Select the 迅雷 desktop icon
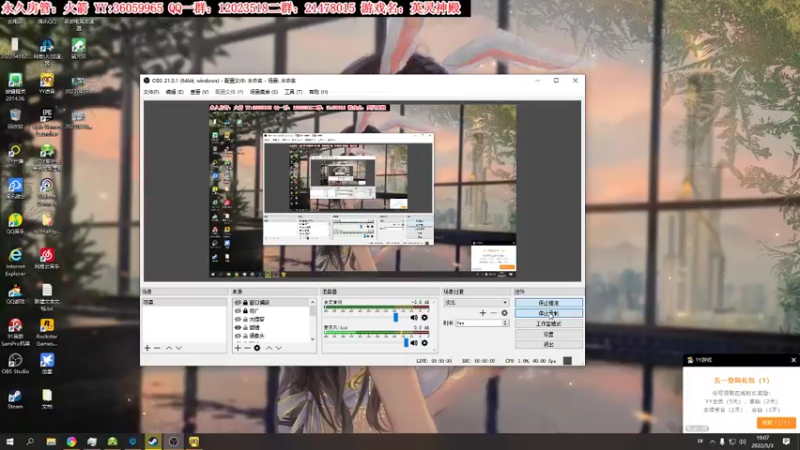The image size is (800, 450). pos(47,363)
